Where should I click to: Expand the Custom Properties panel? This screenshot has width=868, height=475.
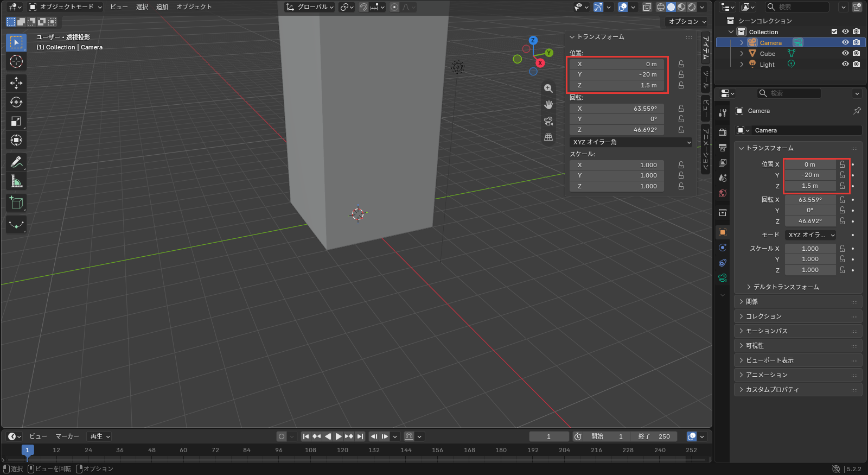pos(798,389)
